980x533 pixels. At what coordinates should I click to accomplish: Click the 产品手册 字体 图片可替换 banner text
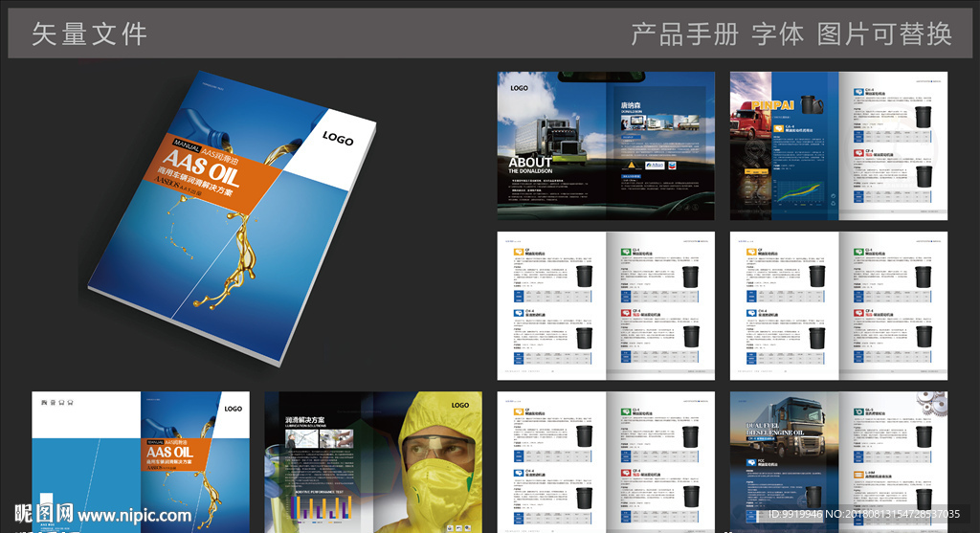click(x=791, y=33)
